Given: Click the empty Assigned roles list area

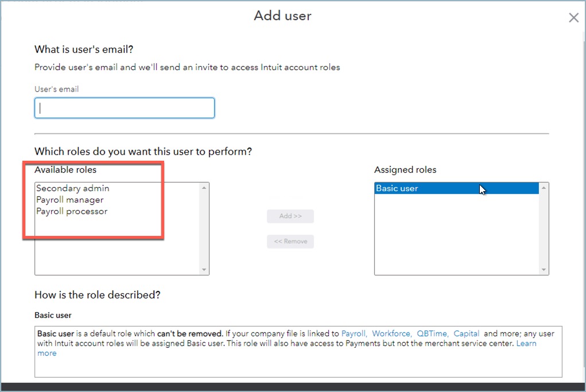Looking at the screenshot, I should (453, 241).
